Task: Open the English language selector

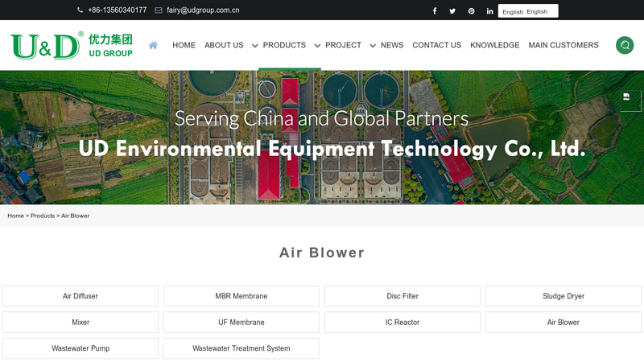Action: point(528,11)
